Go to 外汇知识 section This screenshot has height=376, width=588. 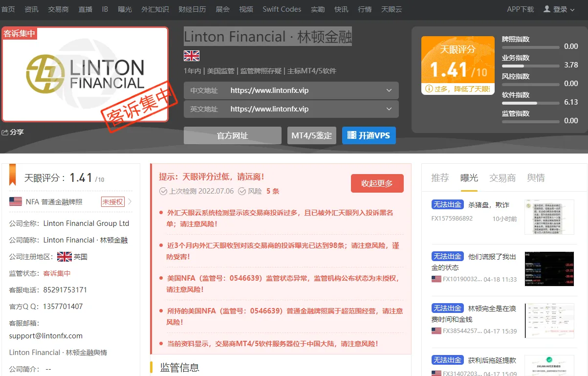155,9
